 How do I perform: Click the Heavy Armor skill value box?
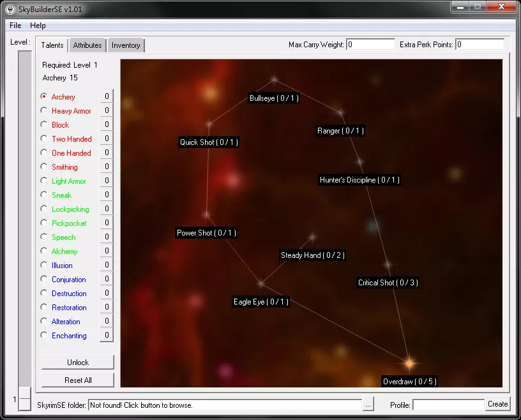click(x=107, y=110)
